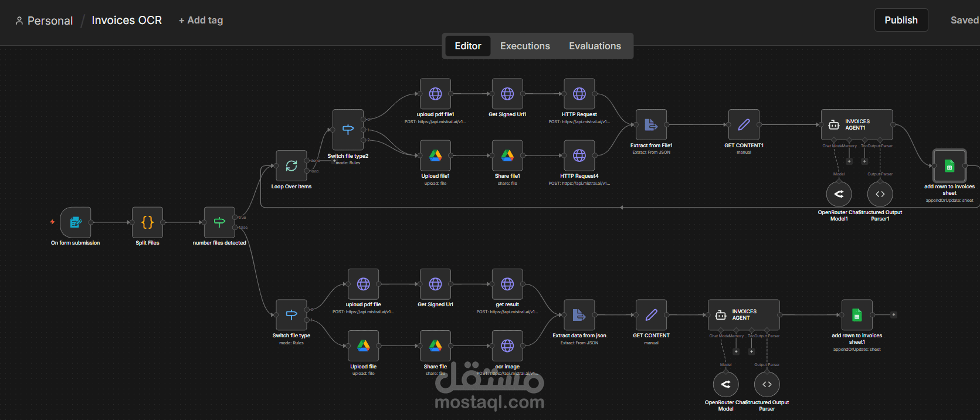The height and width of the screenshot is (420, 980).
Task: Open the Switch file type2 node
Action: [348, 130]
